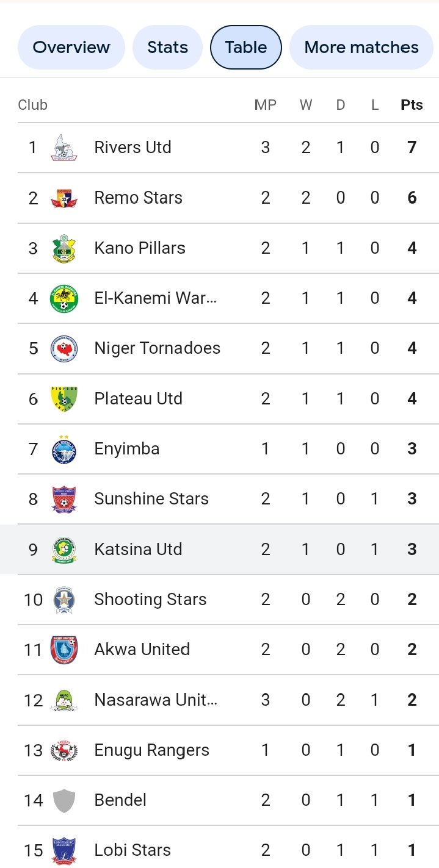Viewport: 439px width, 868px height.
Task: Click the El-Kanemi Warriors crest icon
Action: click(64, 298)
